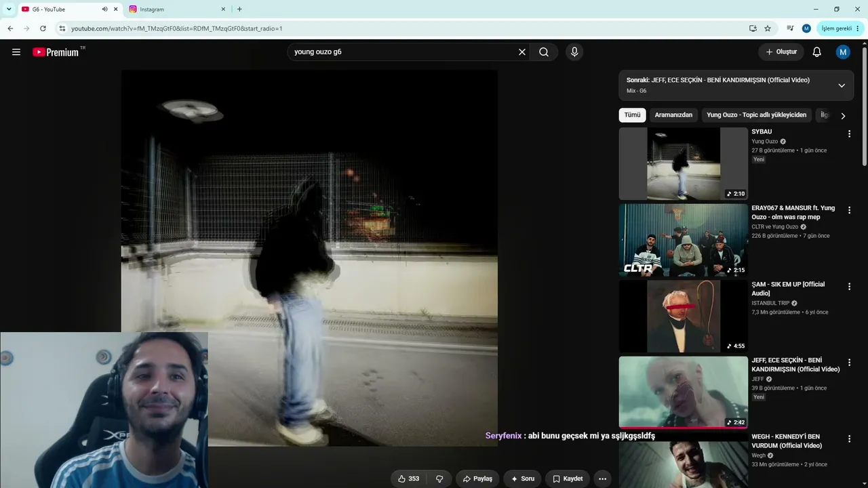The width and height of the screenshot is (868, 488).
Task: Open ŞAM - SIK EM UP thumbnail
Action: click(683, 317)
